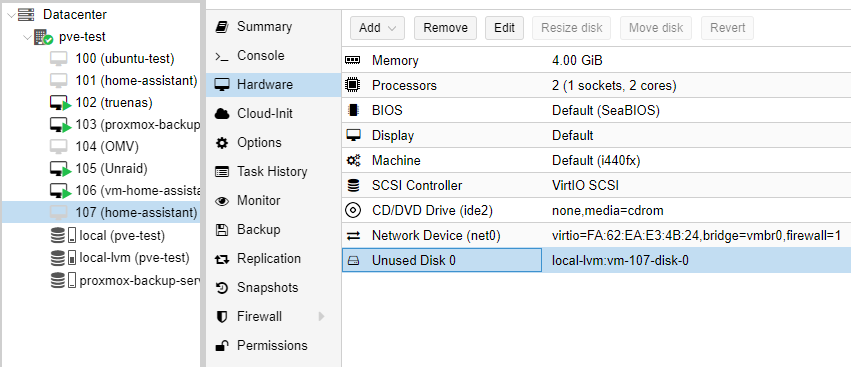Screen dimensions: 851x367
Task: Click the Hardware monitor icon in the menu
Action: 223,85
